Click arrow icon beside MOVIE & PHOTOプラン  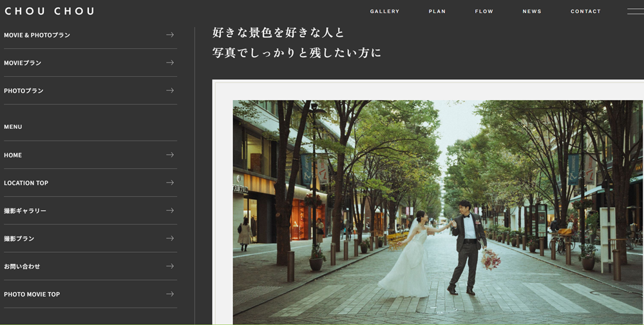(170, 35)
